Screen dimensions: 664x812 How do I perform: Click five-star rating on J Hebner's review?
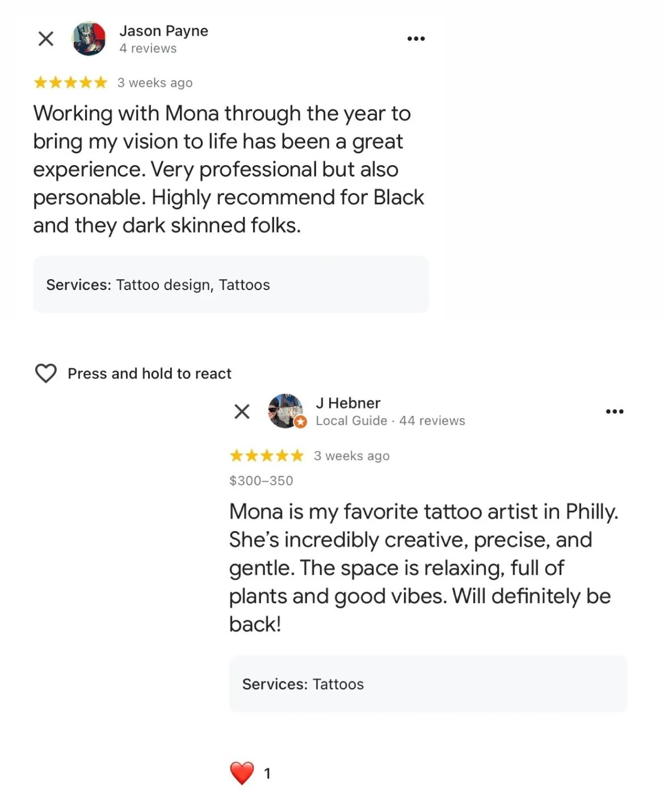267,456
